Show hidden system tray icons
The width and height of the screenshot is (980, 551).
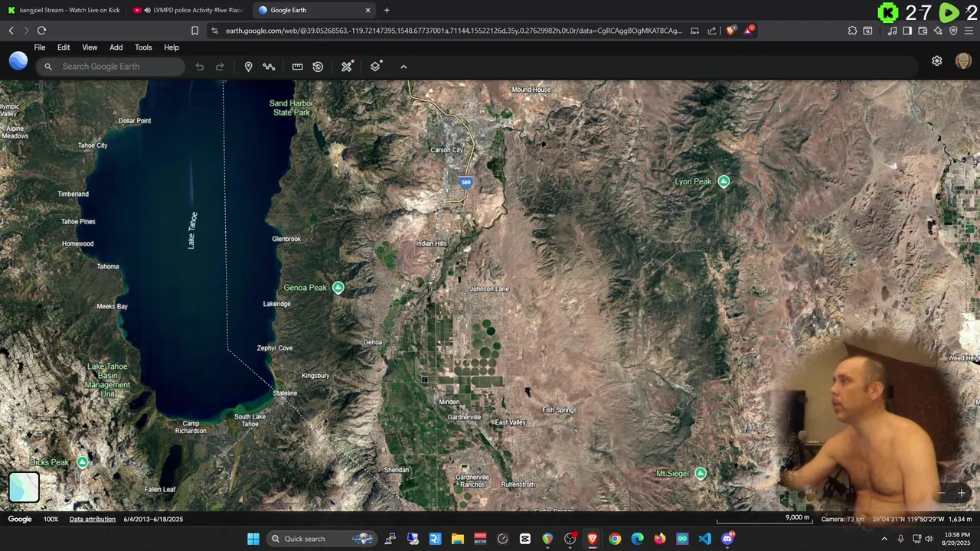pyautogui.click(x=884, y=539)
